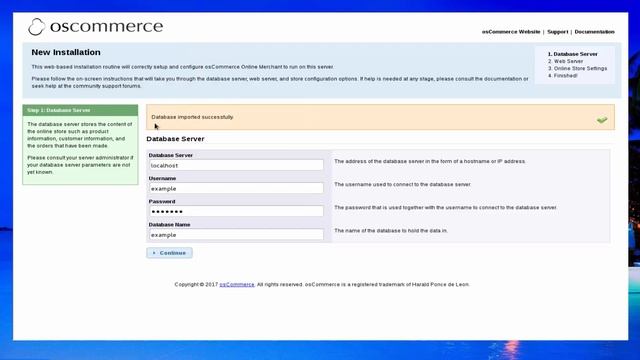Open the osCommerce Website link
640x360 pixels.
point(511,32)
